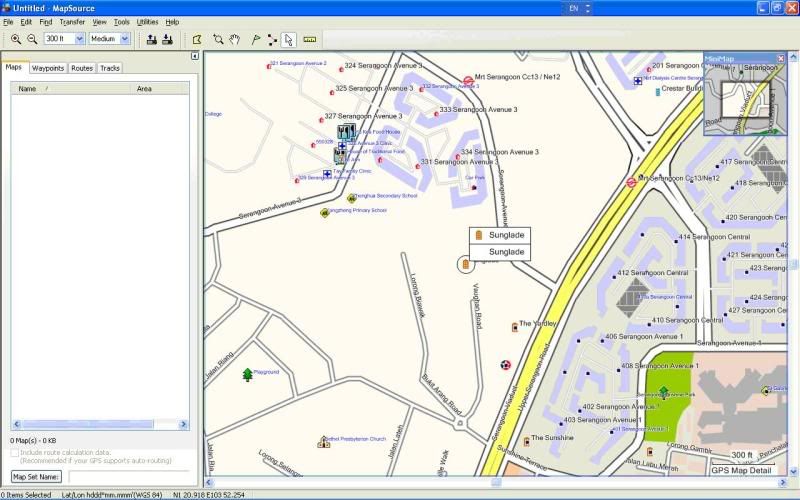Open the Edit menu
This screenshot has height=500, width=800.
pyautogui.click(x=26, y=22)
